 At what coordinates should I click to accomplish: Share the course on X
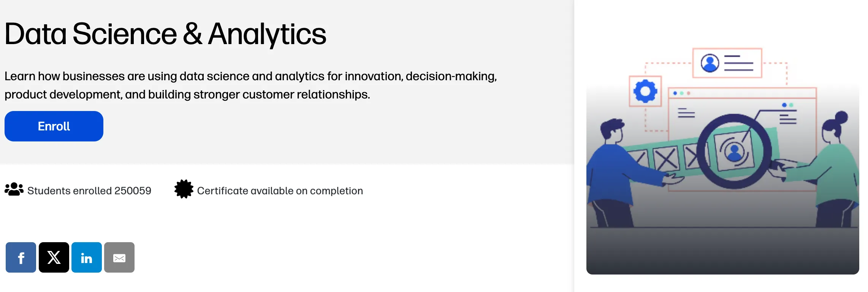(54, 257)
